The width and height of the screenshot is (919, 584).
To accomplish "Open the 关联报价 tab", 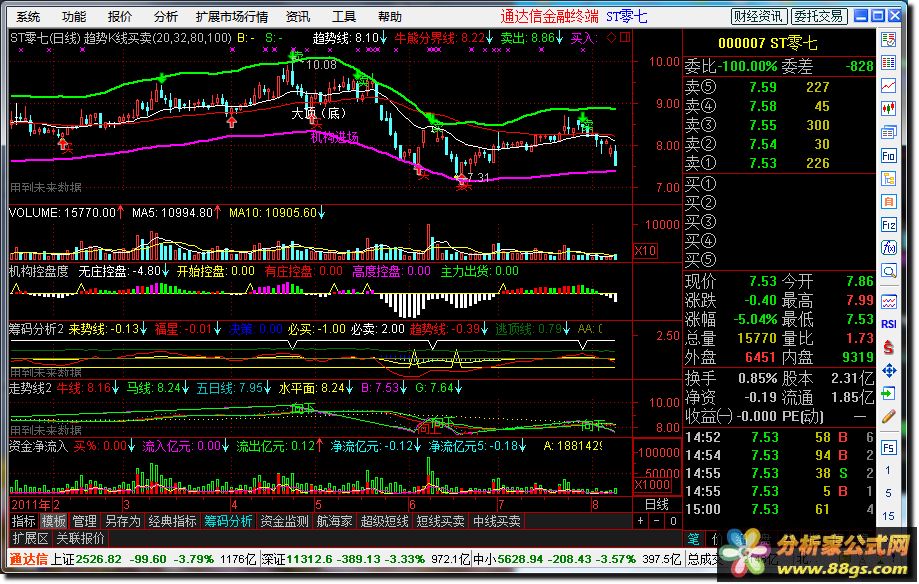I will tap(80, 538).
